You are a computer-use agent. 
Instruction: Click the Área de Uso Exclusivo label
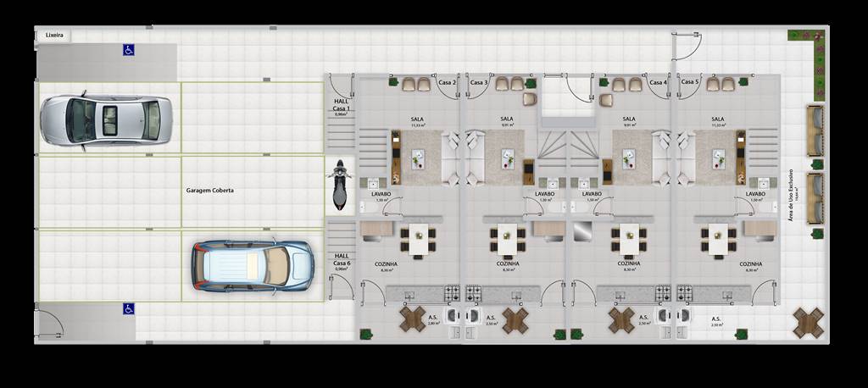coord(790,191)
